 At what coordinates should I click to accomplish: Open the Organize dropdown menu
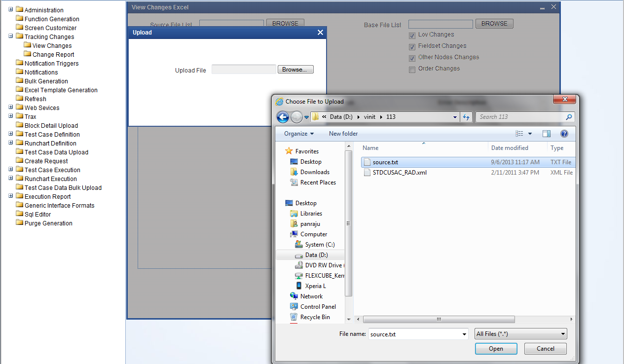[299, 134]
